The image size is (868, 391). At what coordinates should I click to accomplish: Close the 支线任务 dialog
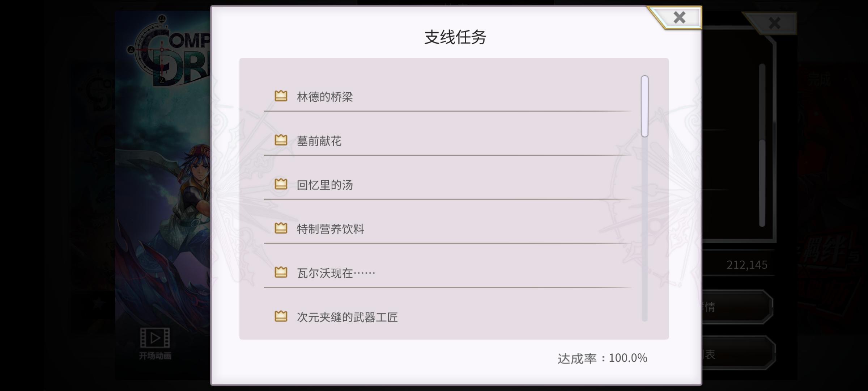coord(679,17)
